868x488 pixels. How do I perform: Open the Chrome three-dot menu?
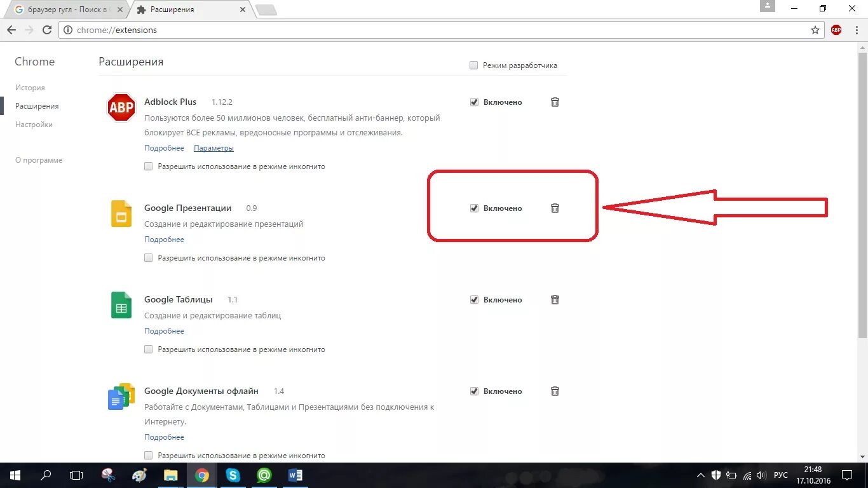pos(856,30)
